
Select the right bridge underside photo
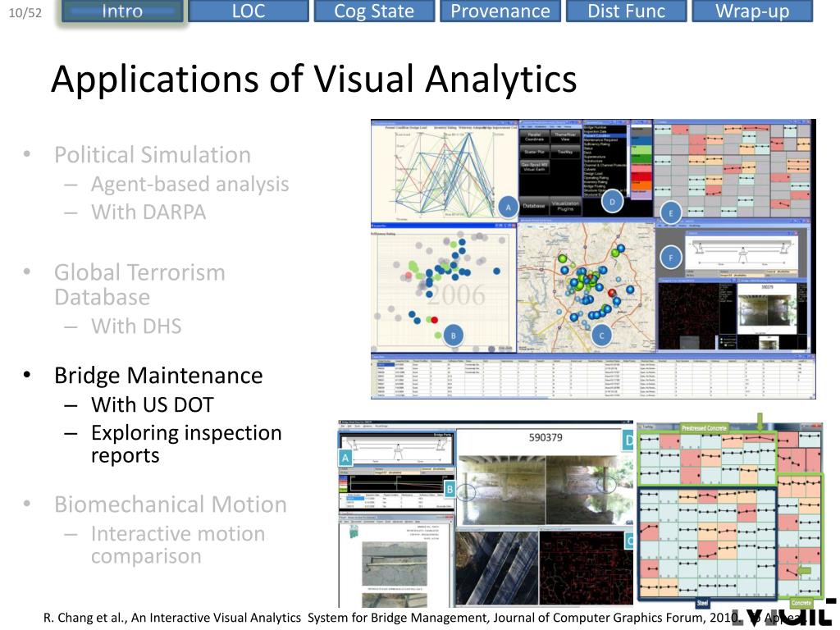click(x=589, y=489)
